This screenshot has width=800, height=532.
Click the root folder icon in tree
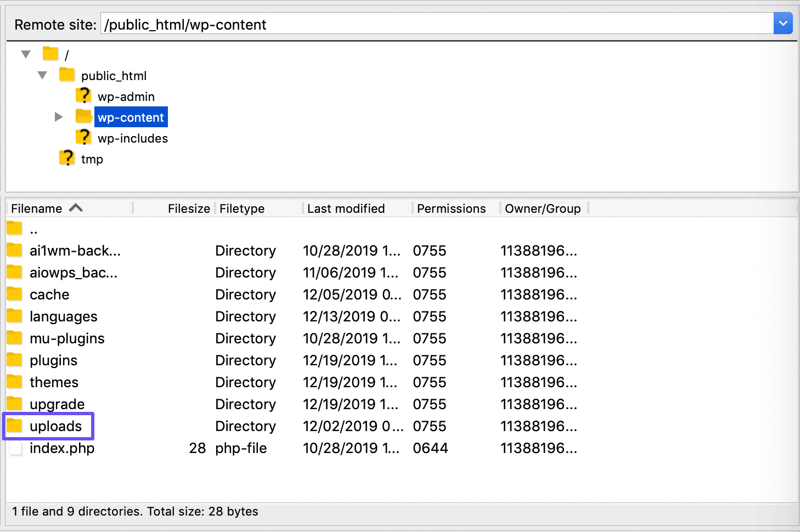point(50,53)
